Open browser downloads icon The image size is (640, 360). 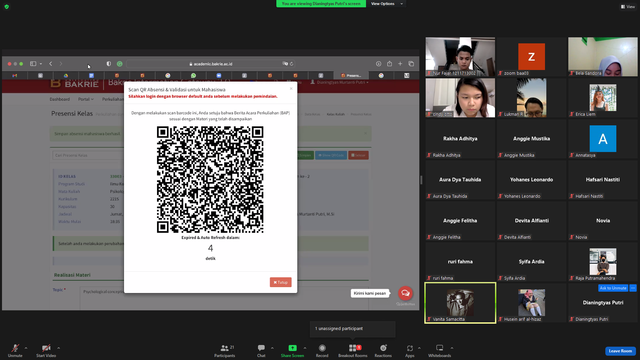coord(378,64)
